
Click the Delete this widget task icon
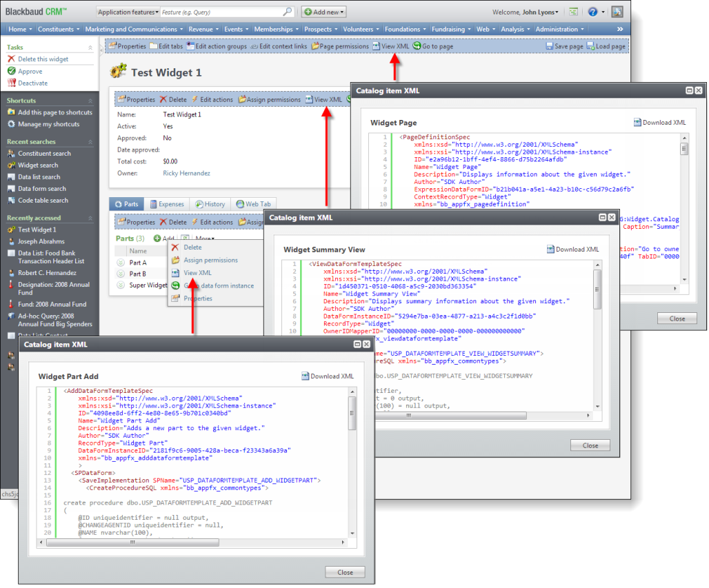11,59
